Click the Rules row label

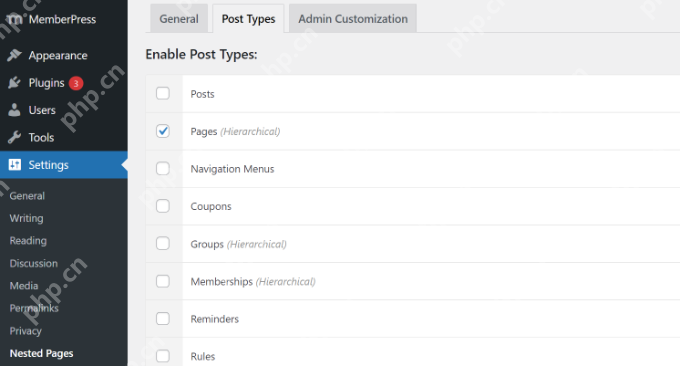(203, 356)
